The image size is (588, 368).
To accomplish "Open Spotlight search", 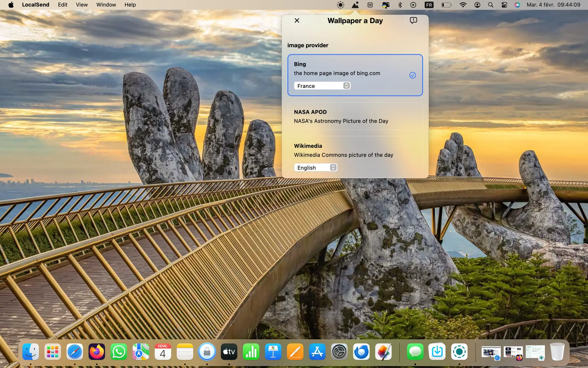I will pyautogui.click(x=491, y=5).
